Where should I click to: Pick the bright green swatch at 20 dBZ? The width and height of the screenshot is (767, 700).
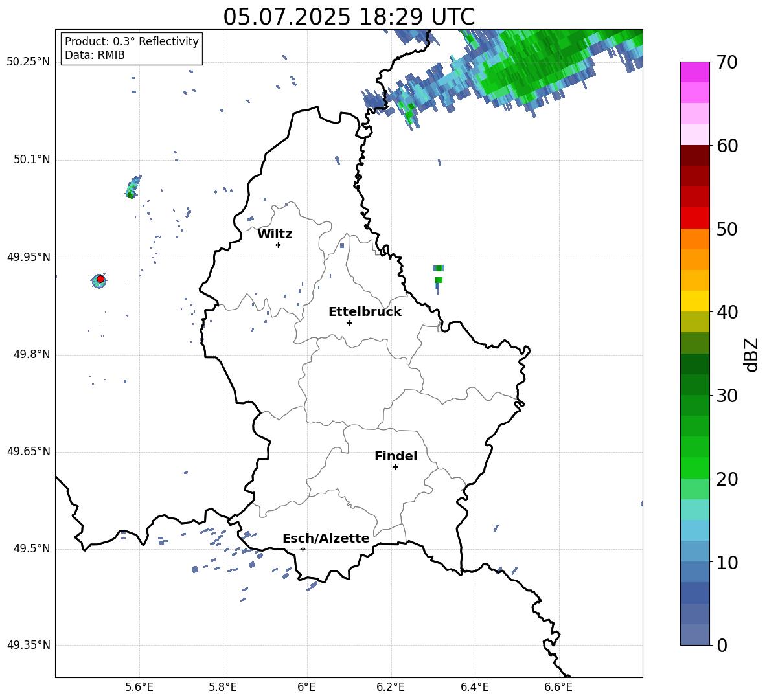click(694, 468)
